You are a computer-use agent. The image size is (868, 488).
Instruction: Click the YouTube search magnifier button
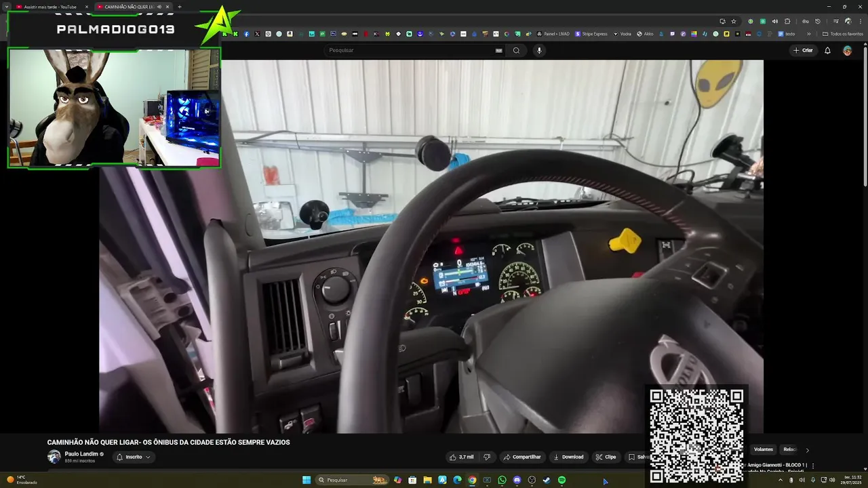coord(516,50)
